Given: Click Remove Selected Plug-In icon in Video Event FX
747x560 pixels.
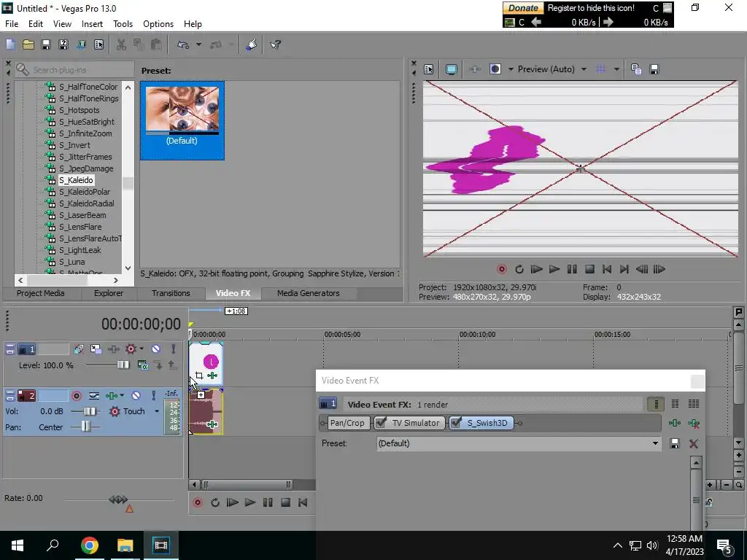Looking at the screenshot, I should coord(694,423).
